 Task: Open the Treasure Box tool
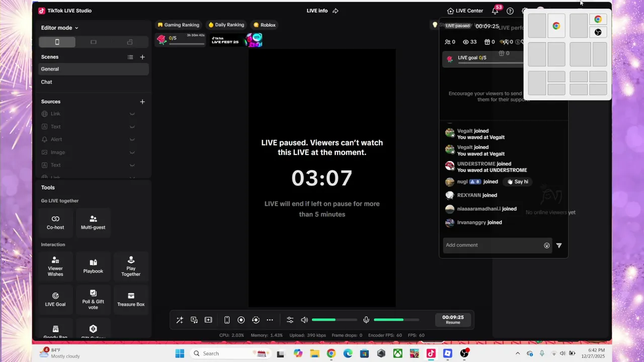click(x=131, y=299)
